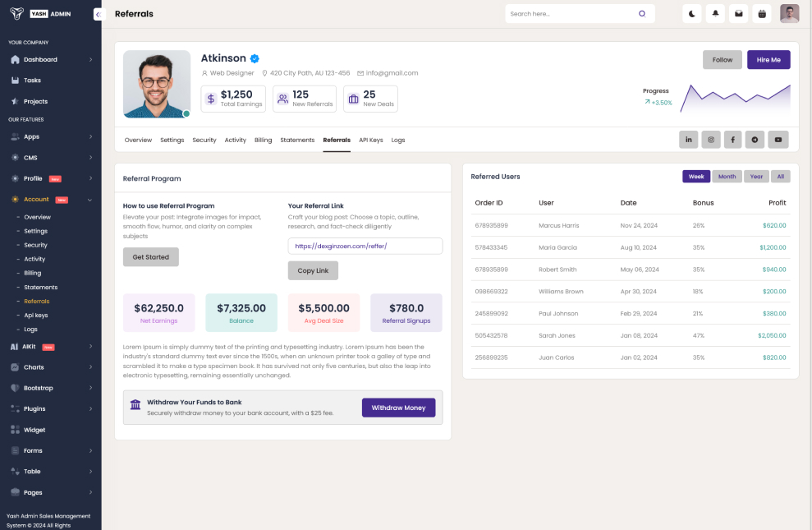Viewport: 812px width, 530px height.
Task: Open the YouTube social icon
Action: point(778,140)
